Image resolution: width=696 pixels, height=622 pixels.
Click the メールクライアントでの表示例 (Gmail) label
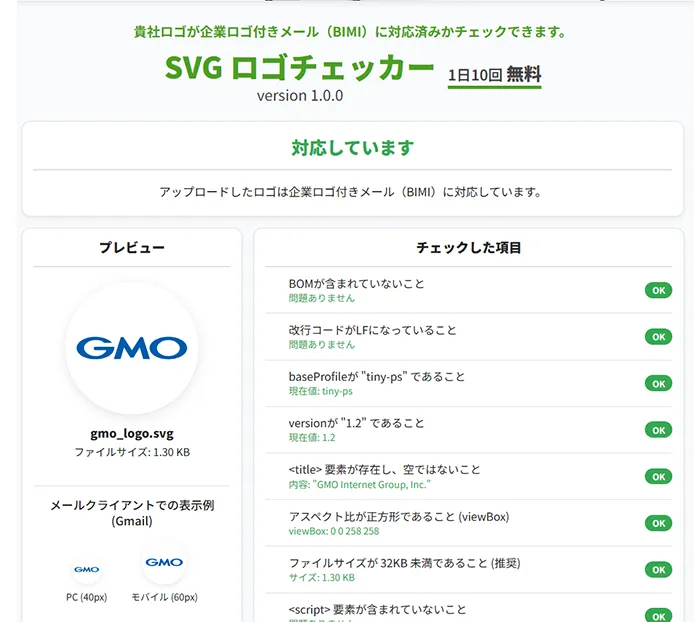(x=132, y=513)
